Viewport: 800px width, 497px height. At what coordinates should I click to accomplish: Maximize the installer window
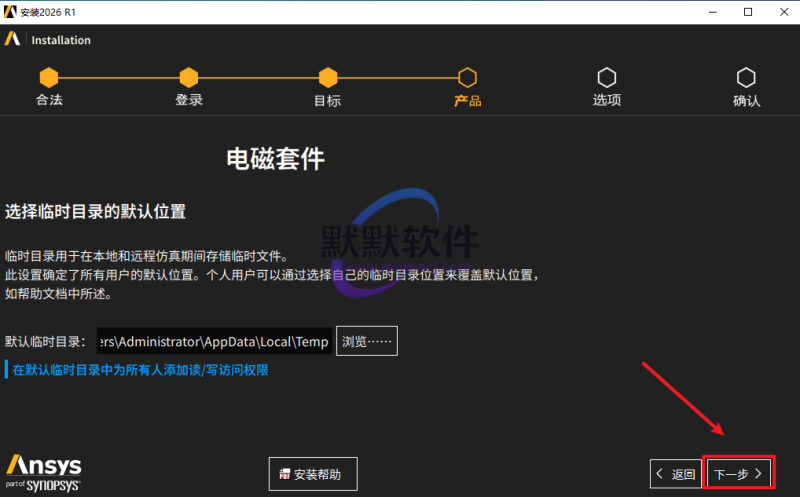pyautogui.click(x=747, y=12)
